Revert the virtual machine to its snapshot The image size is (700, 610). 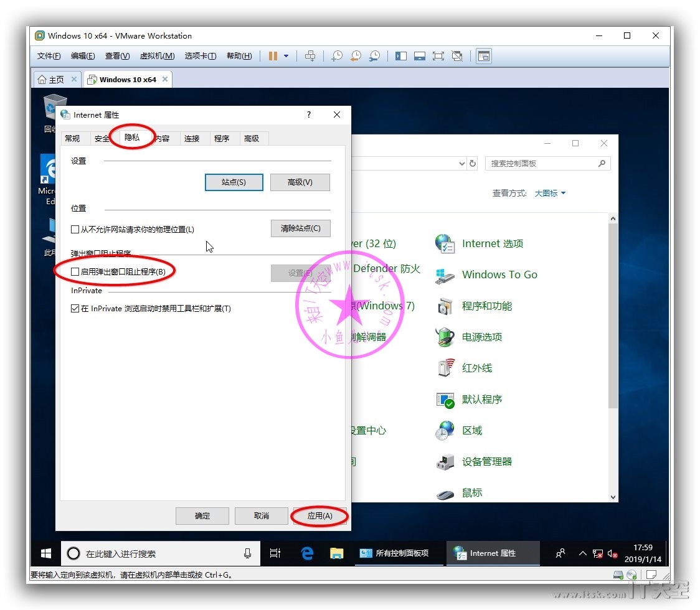356,56
